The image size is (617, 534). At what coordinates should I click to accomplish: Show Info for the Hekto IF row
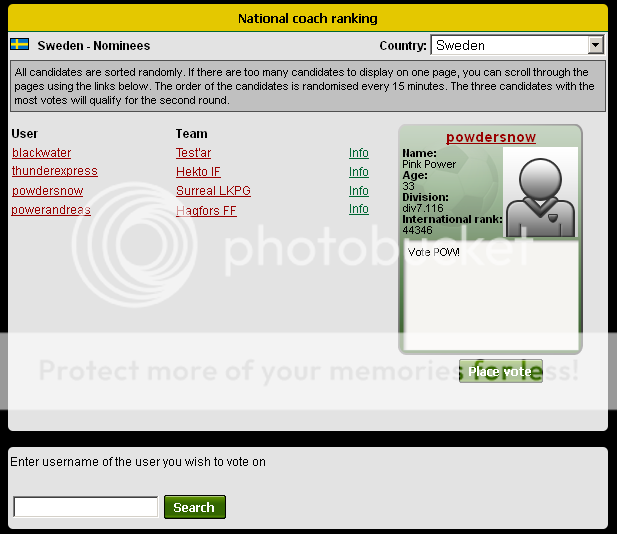pyautogui.click(x=358, y=172)
